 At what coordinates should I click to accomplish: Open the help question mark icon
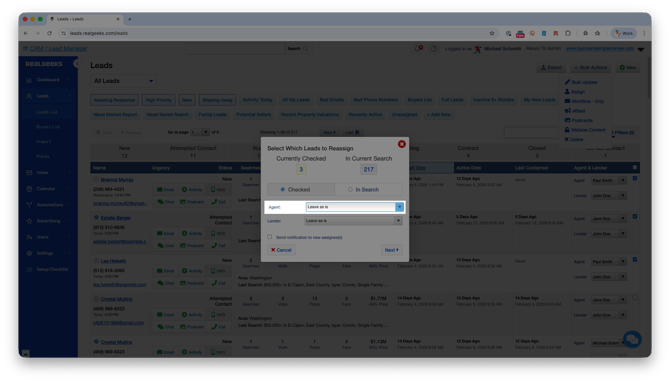tap(434, 49)
